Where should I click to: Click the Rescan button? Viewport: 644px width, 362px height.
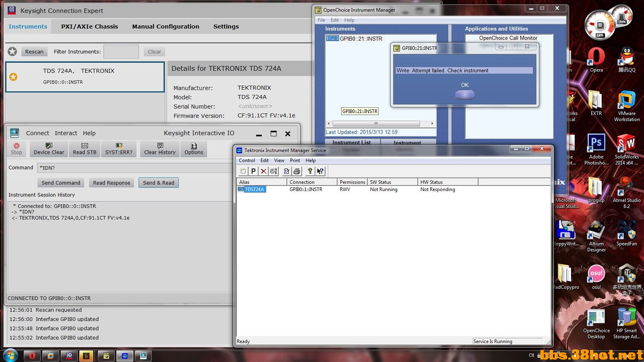[x=34, y=51]
